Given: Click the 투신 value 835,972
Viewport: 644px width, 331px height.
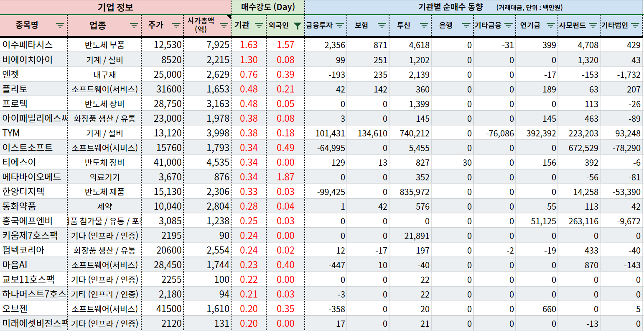Looking at the screenshot, I should [x=410, y=191].
